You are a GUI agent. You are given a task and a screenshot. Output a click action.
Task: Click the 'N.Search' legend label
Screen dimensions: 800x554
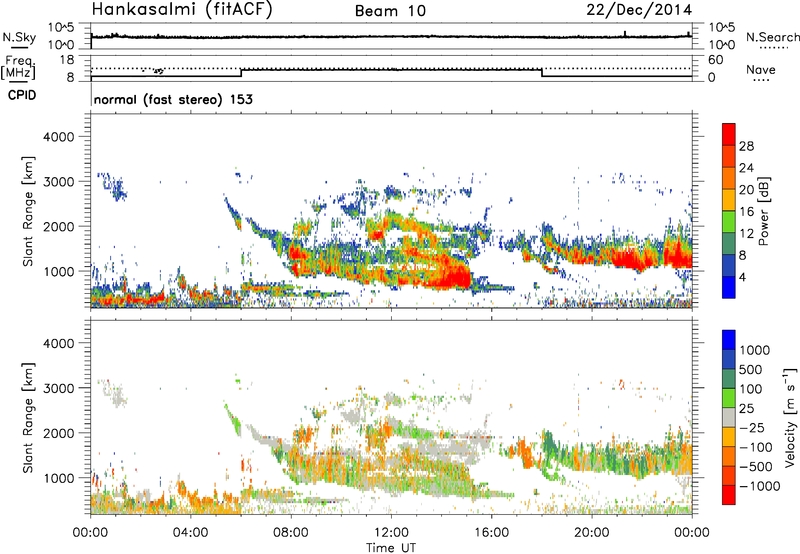coord(772,37)
